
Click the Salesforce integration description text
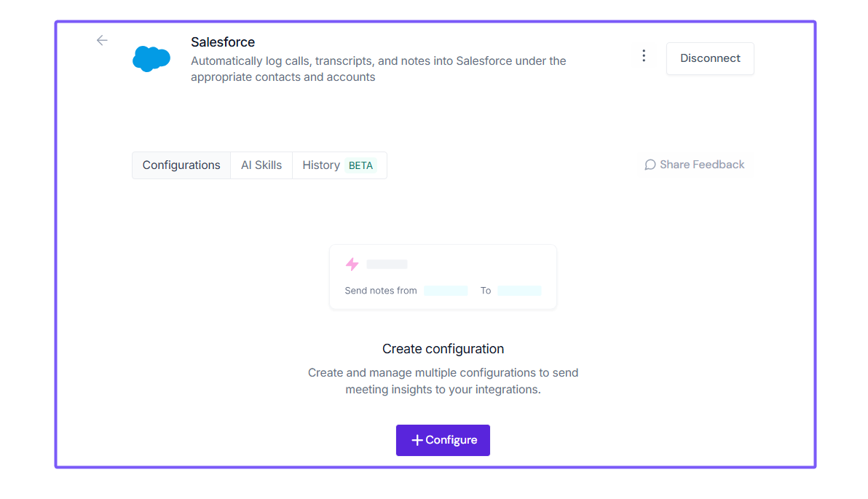point(378,69)
